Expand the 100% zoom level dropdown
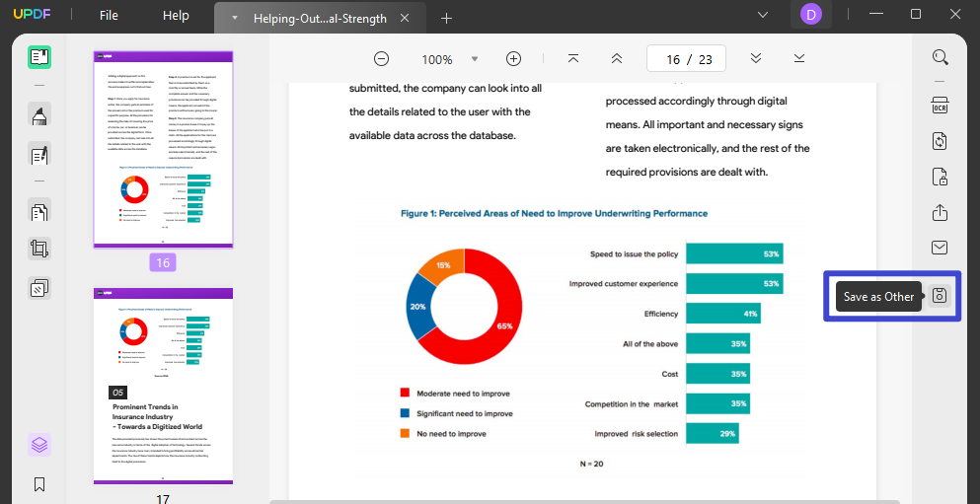 475,59
